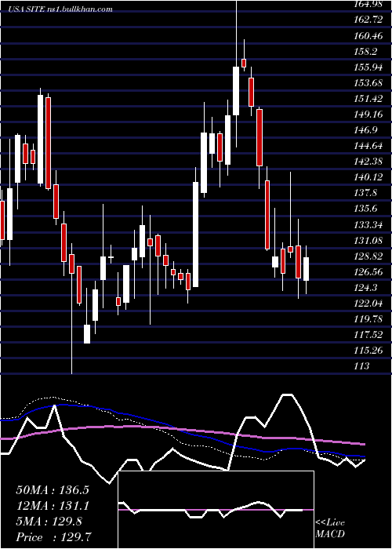392x549 pixels.
Task: Click the Price : 129.7 readout
Action: point(55,537)
